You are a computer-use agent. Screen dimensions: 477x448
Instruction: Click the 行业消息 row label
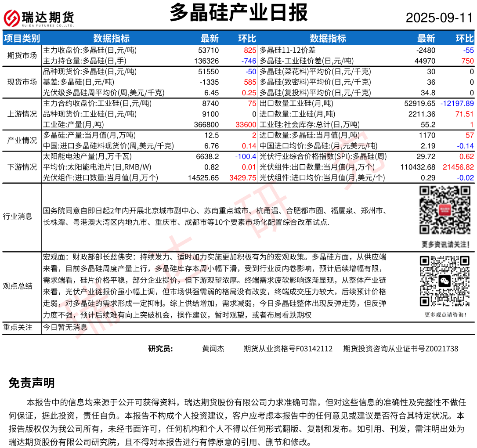pos(18,216)
